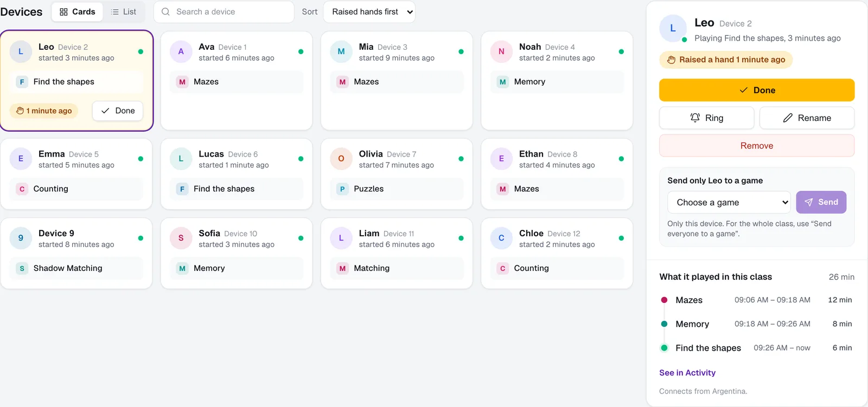Click Ava's A avatar icon
This screenshot has height=407, width=868.
(181, 51)
